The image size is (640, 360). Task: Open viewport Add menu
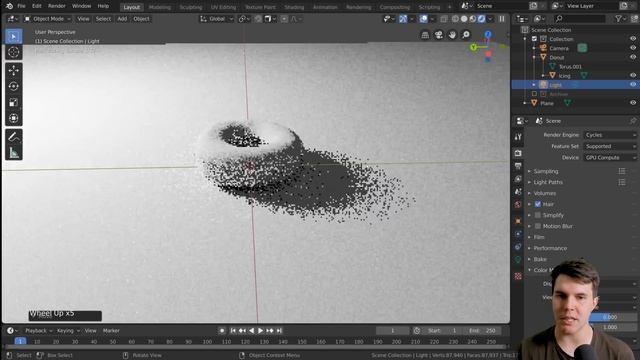122,19
